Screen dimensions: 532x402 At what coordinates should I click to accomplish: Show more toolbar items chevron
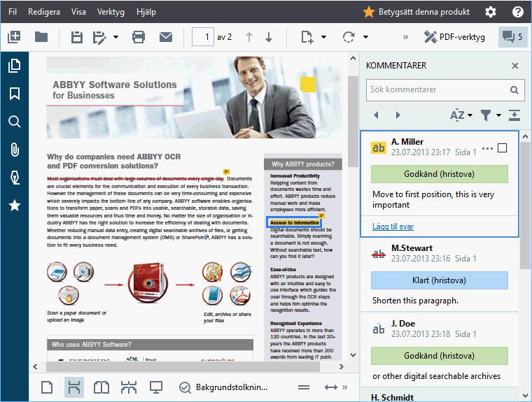[x=405, y=37]
